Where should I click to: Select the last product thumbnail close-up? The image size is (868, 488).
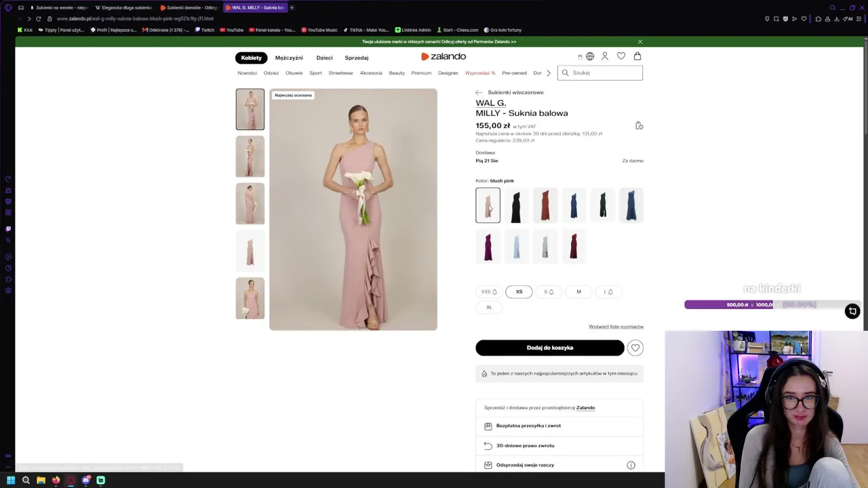tap(250, 298)
